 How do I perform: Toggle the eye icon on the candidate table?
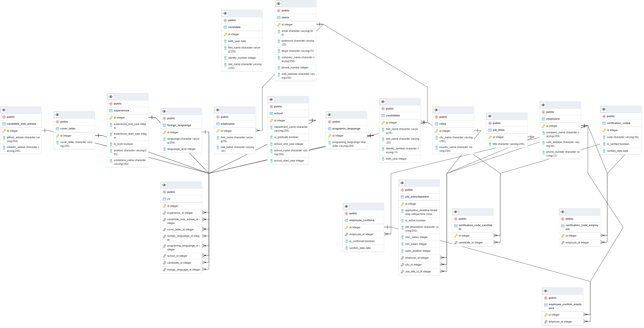point(225,13)
